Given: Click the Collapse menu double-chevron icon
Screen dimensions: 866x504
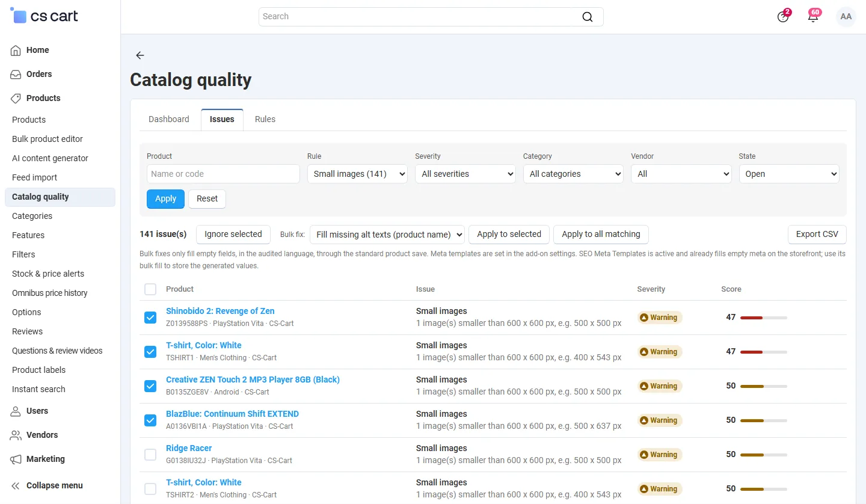Looking at the screenshot, I should 16,486.
